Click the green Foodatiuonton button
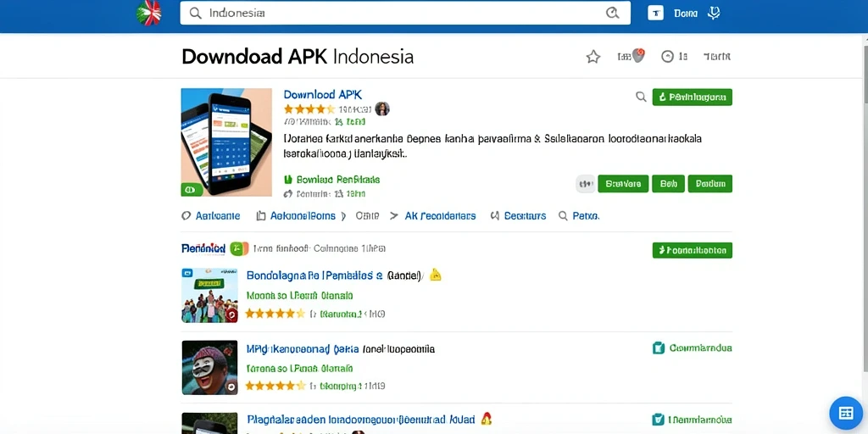868x434 pixels. [x=693, y=250]
